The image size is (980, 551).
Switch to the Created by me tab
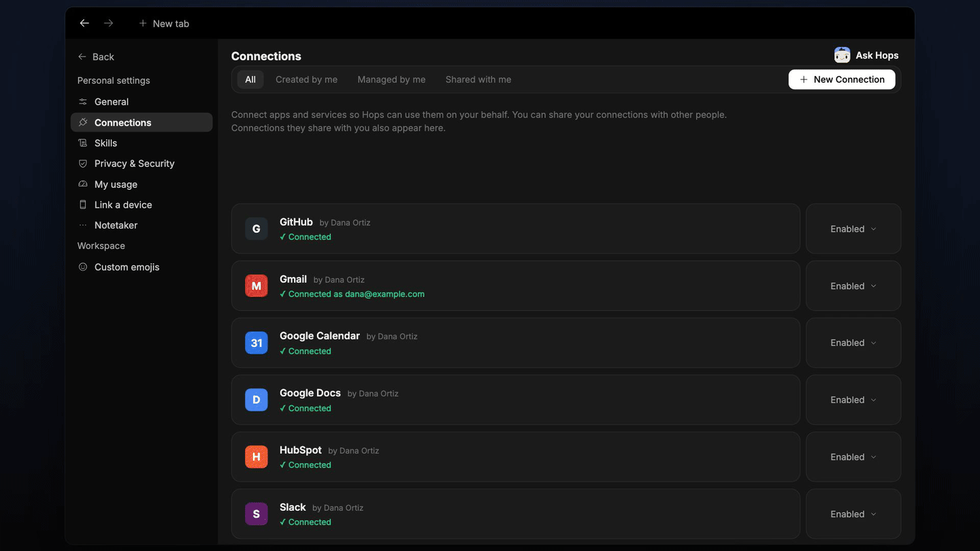(306, 80)
